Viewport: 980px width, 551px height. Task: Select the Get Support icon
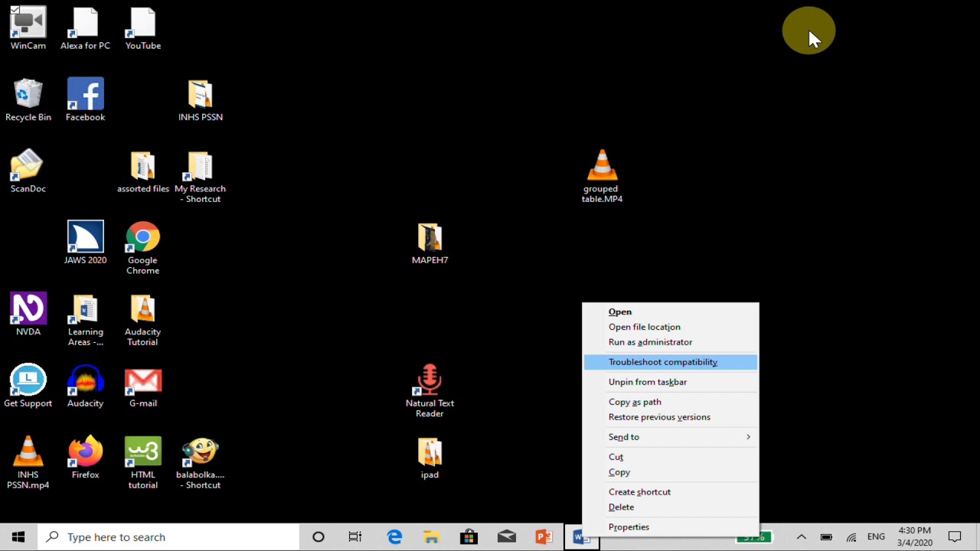pyautogui.click(x=28, y=386)
